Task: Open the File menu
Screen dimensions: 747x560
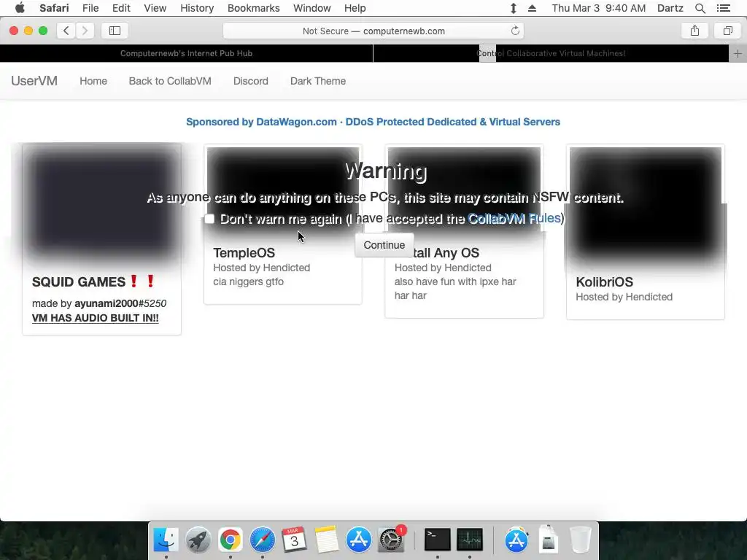Action: 90,8
